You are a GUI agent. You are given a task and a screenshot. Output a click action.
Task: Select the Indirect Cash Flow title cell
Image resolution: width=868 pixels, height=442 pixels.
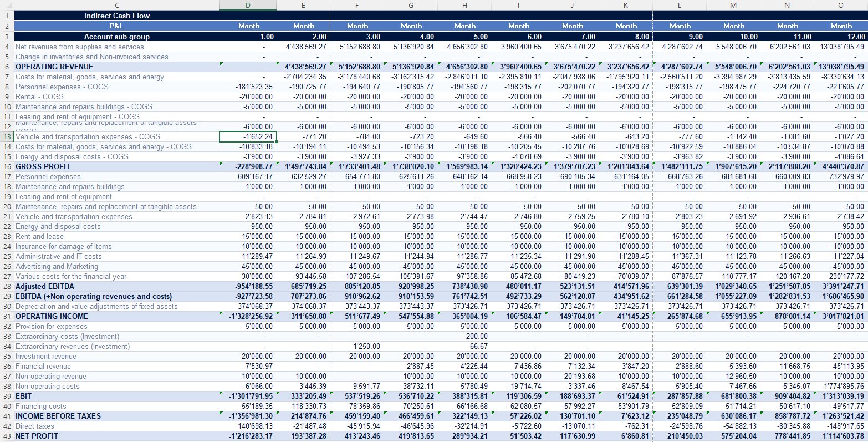point(116,16)
